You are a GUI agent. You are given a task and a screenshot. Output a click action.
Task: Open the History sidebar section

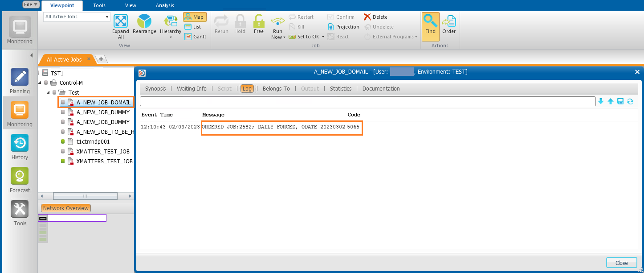click(20, 143)
